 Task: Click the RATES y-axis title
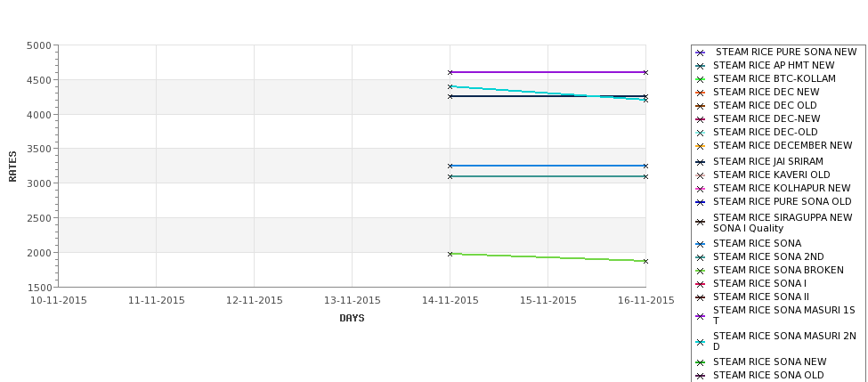pyautogui.click(x=12, y=167)
